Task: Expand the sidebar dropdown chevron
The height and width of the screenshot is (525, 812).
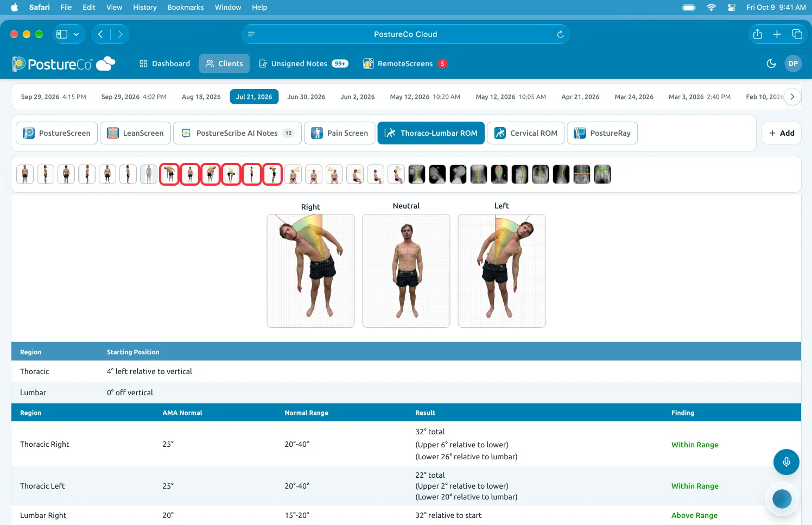Action: (x=77, y=34)
